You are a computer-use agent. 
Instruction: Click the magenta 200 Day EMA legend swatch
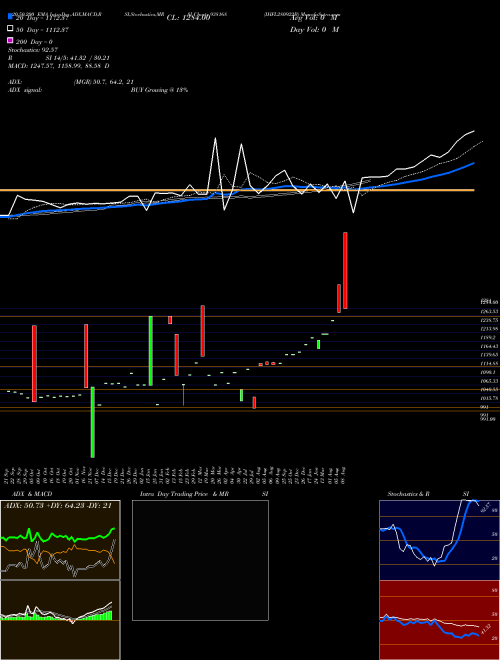pos(10,40)
